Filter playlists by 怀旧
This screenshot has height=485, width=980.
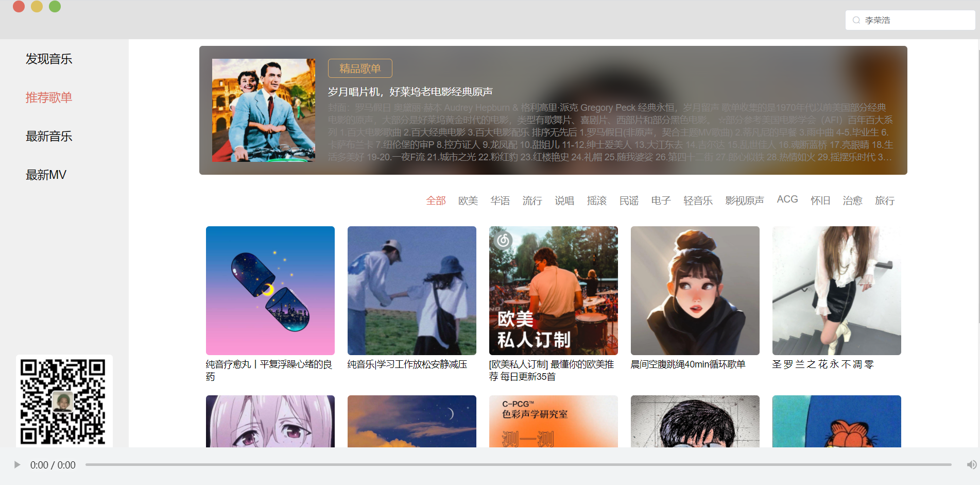[x=820, y=200]
